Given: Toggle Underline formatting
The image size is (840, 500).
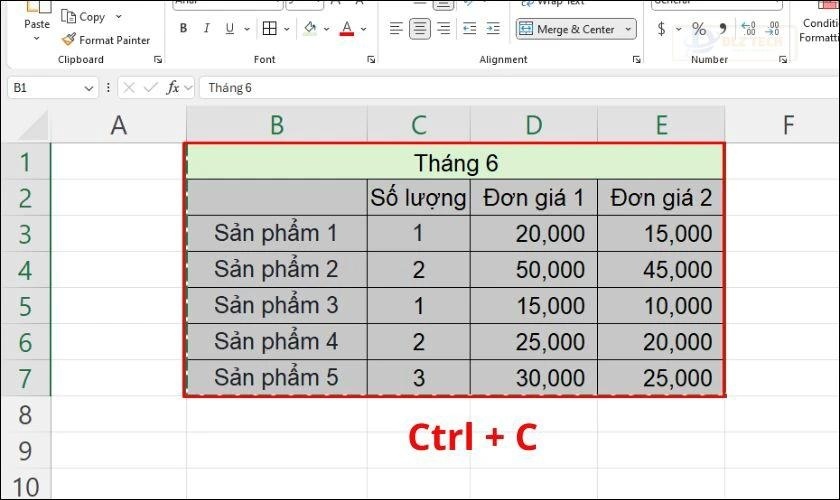Looking at the screenshot, I should click(x=230, y=28).
